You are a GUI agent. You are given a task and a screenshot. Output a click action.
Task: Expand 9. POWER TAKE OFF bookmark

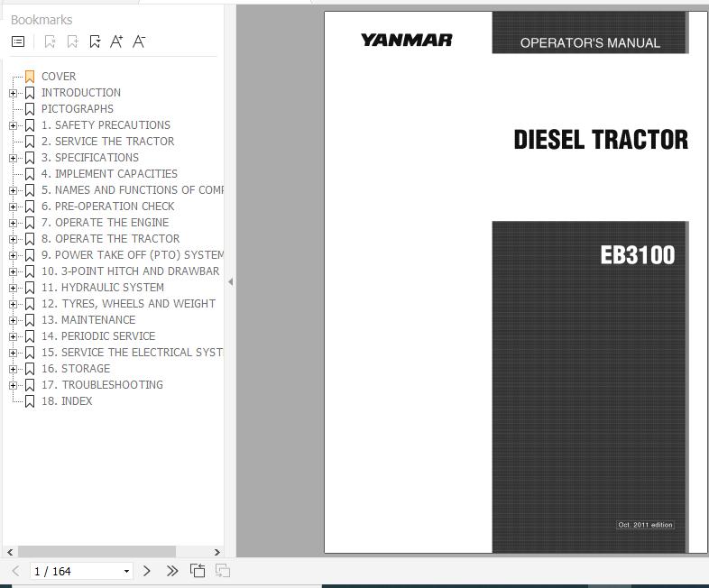click(x=14, y=256)
